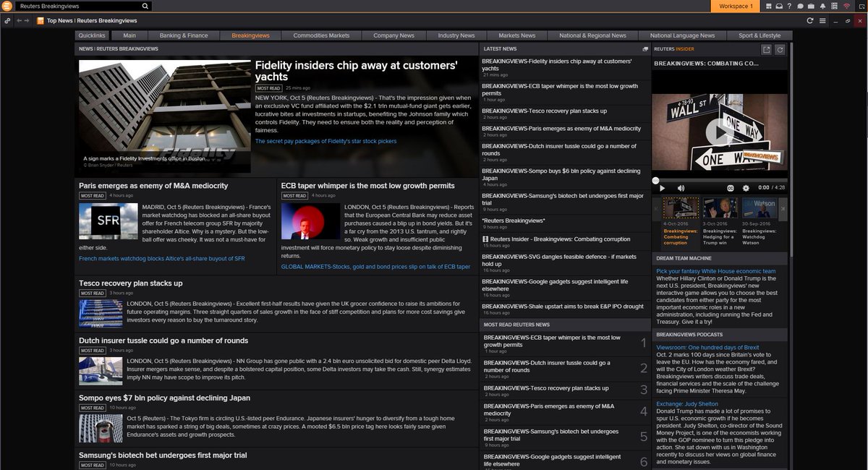Select the Watchdog Watson video thumbnail

click(759, 208)
